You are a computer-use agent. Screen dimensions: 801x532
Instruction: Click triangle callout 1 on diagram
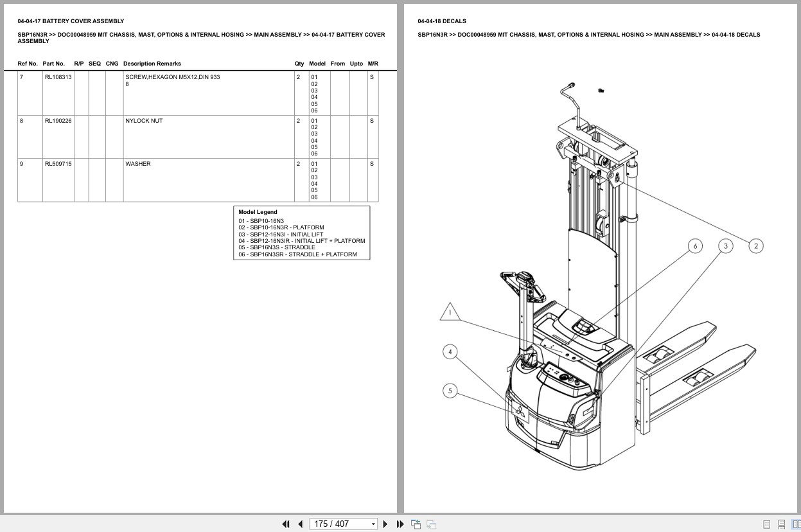point(450,313)
